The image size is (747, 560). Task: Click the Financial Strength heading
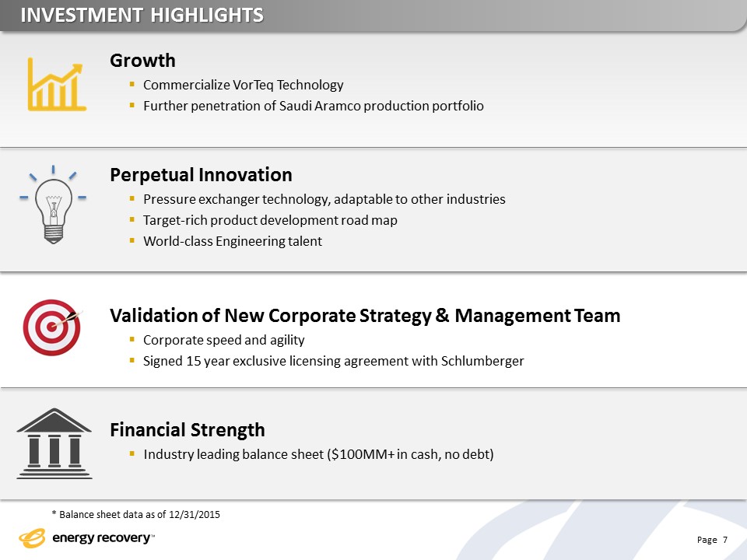[x=188, y=429]
